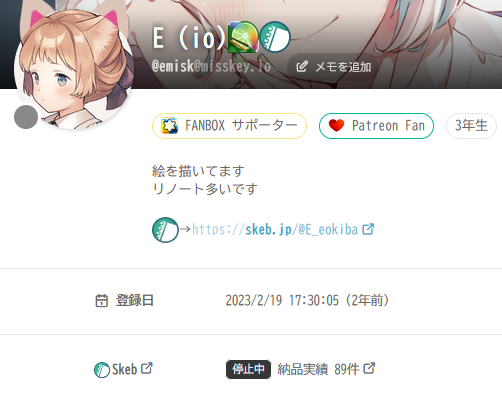Select the FANBOX サポーター role badge
Viewport: 502px width, 403px height.
229,126
